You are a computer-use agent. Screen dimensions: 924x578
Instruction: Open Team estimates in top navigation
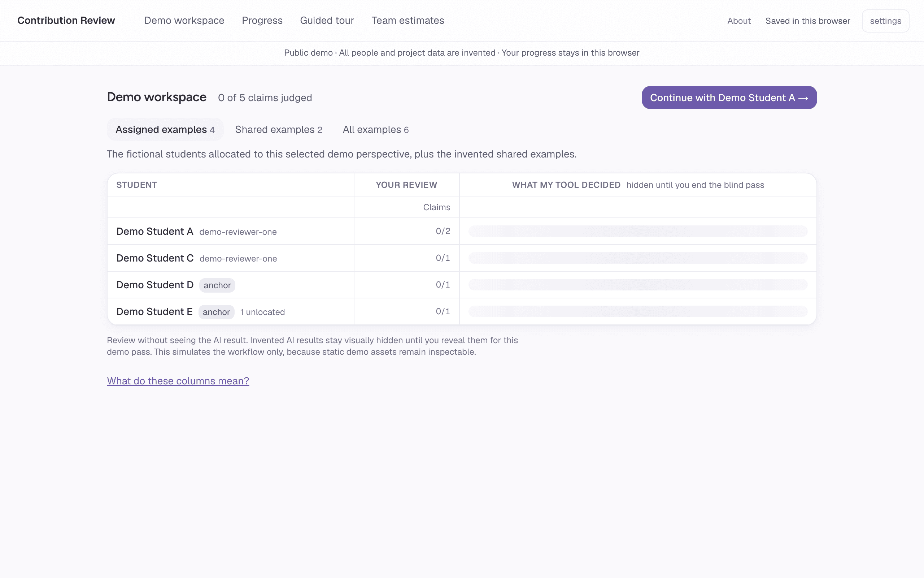click(408, 21)
